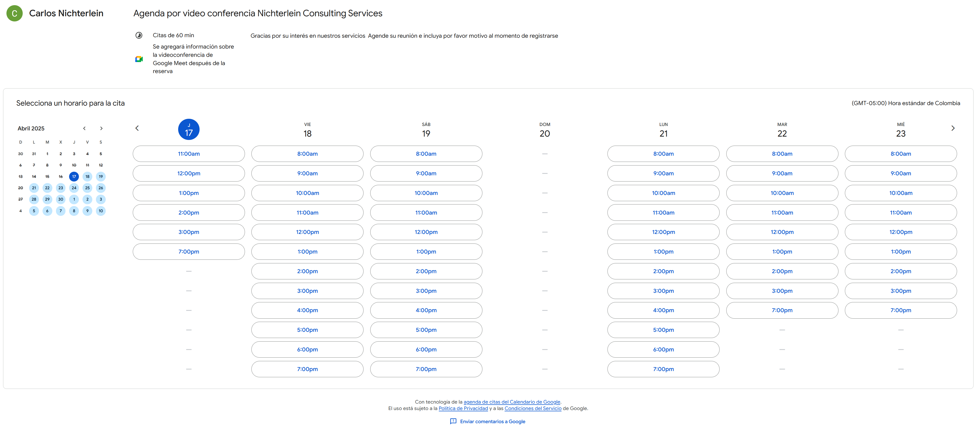Click the Google Meet icon
The height and width of the screenshot is (433, 980).
pos(139,59)
